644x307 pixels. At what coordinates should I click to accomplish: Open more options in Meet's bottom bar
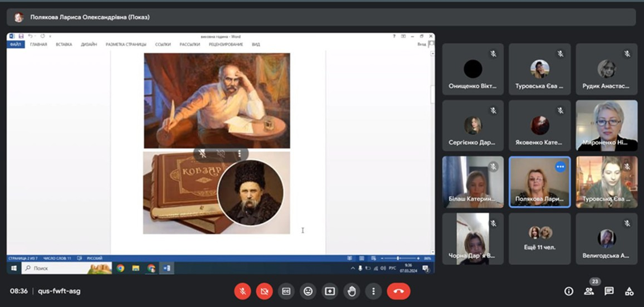(x=373, y=291)
